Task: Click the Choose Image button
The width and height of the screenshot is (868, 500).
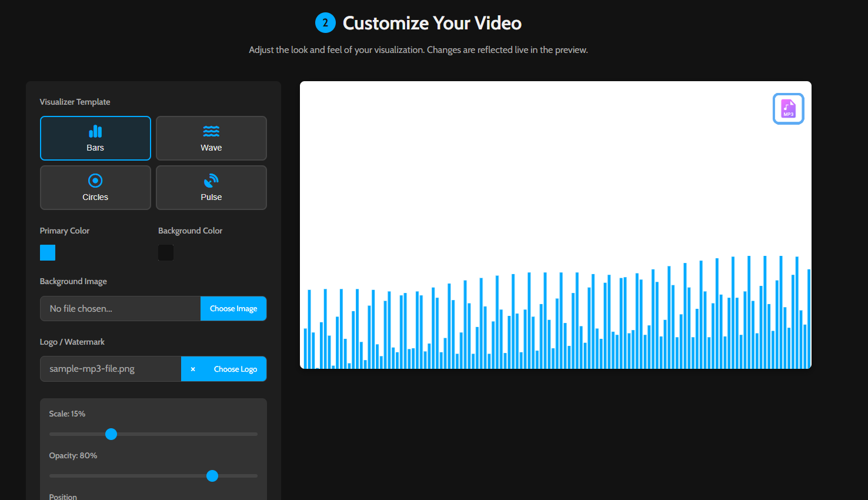Action: [x=233, y=308]
